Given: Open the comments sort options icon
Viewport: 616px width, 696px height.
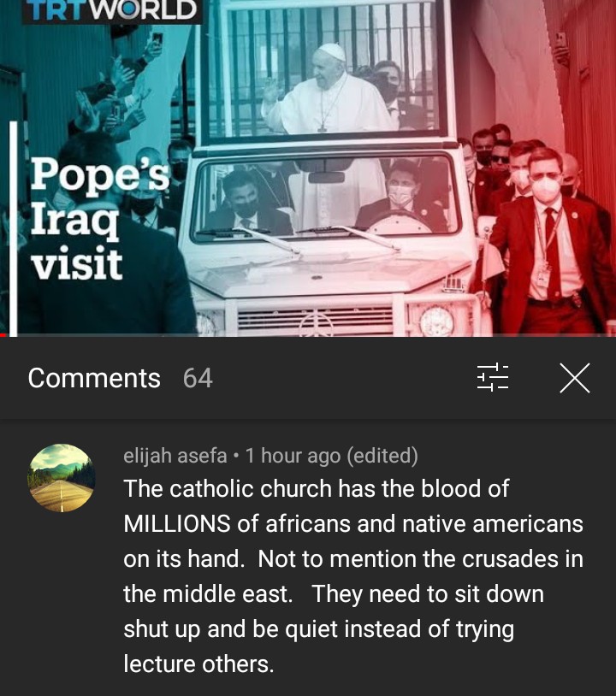Looking at the screenshot, I should 493,378.
